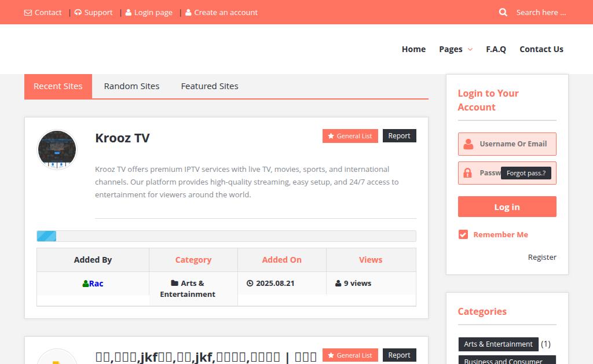Image resolution: width=593 pixels, height=364 pixels.
Task: Switch to the Random Sites tab
Action: (131, 86)
